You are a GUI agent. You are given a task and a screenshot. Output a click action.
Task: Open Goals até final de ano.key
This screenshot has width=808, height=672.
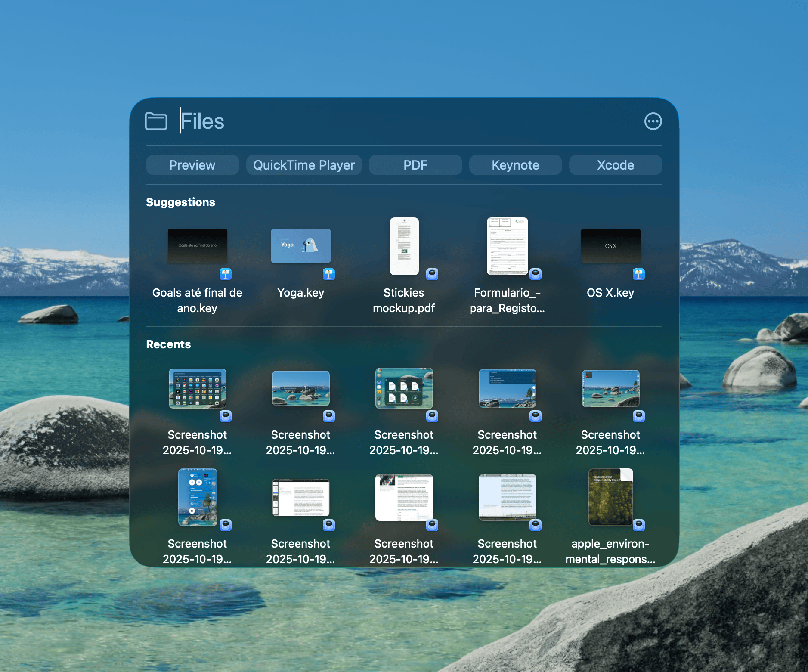(x=197, y=246)
